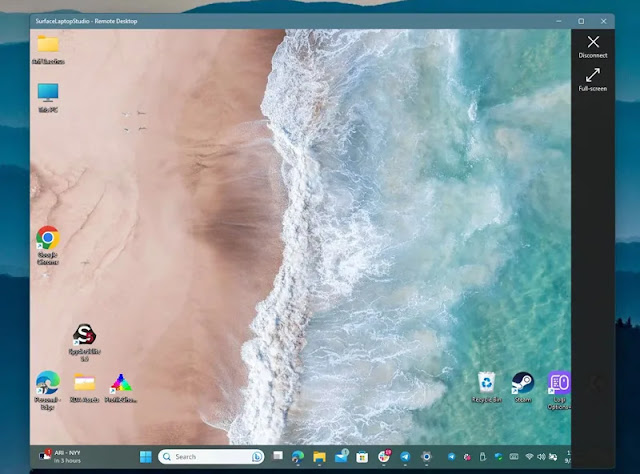This screenshot has width=640, height=474.
Task: Switch remote session to Full-screen
Action: pos(593,80)
